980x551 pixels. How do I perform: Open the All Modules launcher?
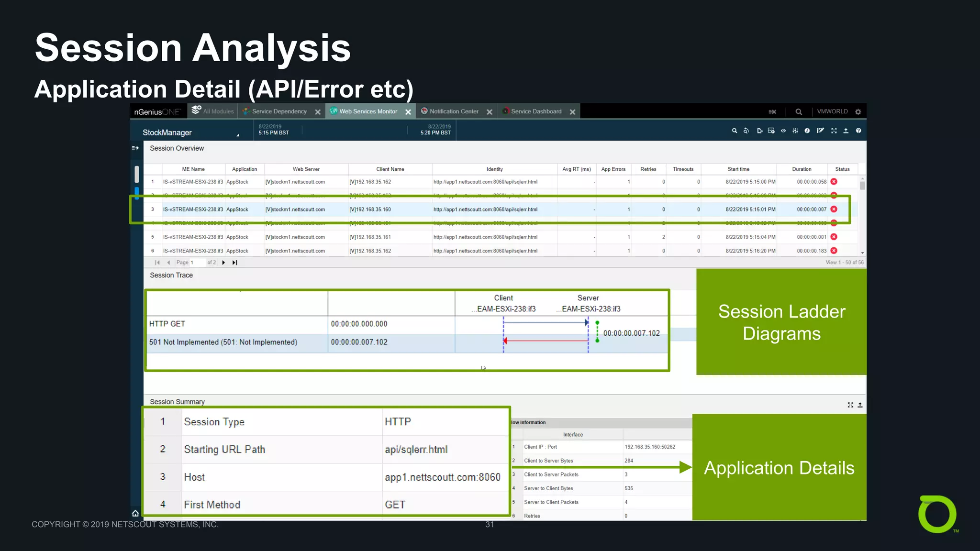(212, 111)
